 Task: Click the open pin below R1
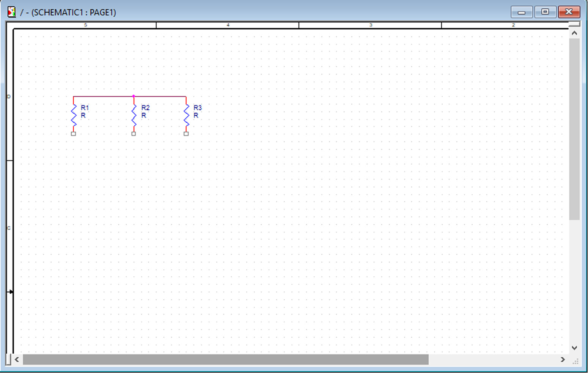[74, 134]
